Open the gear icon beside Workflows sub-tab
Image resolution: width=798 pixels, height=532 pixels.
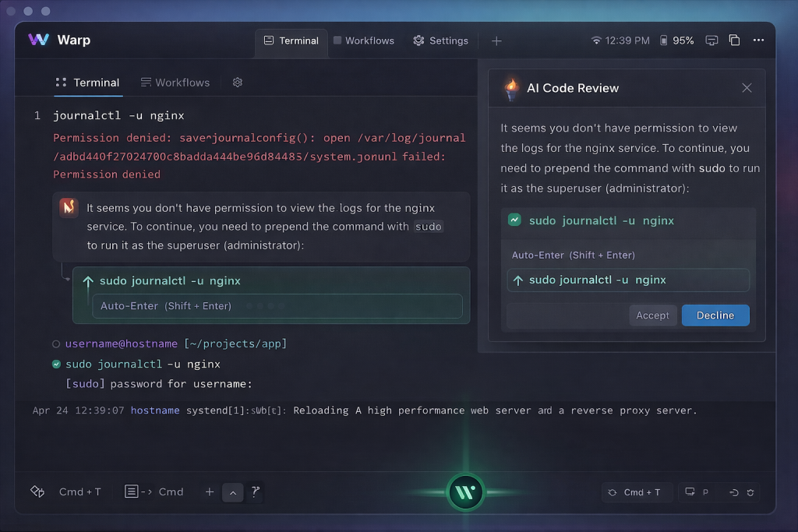coord(237,82)
